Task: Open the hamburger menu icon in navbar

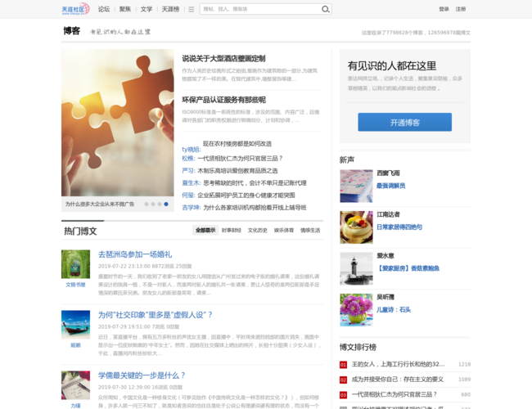Action: [192, 10]
